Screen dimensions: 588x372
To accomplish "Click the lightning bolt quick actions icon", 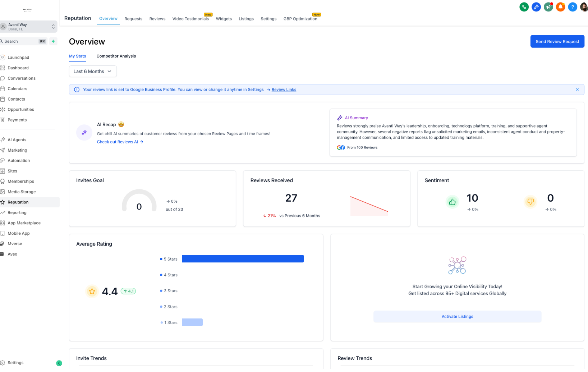I will point(53,41).
